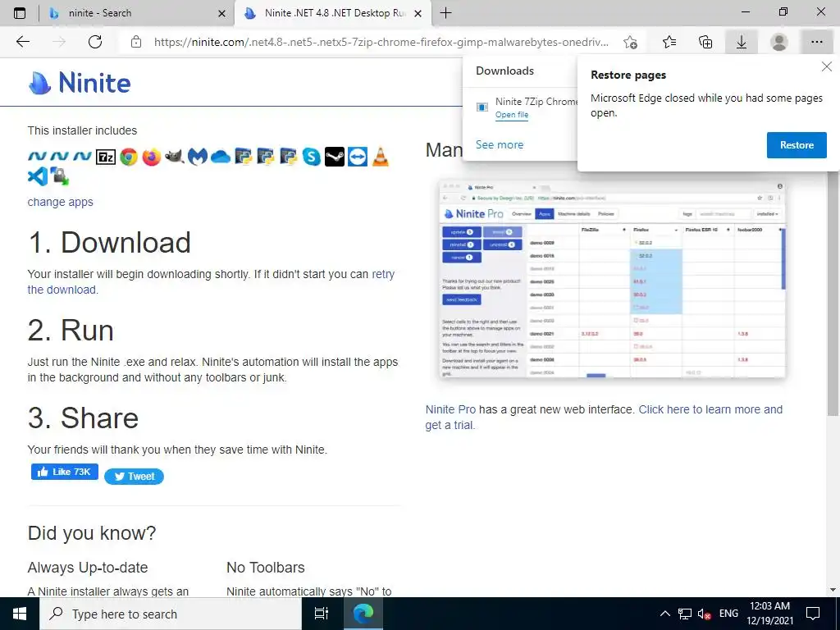Dismiss the Restore pages popup
The image size is (840, 630).
pyautogui.click(x=827, y=66)
